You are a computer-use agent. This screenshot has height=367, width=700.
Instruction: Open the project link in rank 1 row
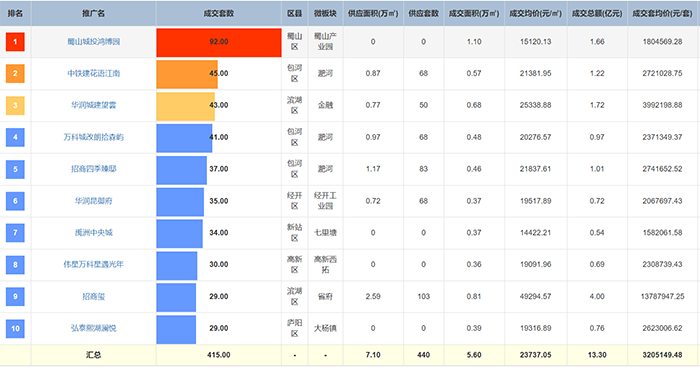click(94, 42)
